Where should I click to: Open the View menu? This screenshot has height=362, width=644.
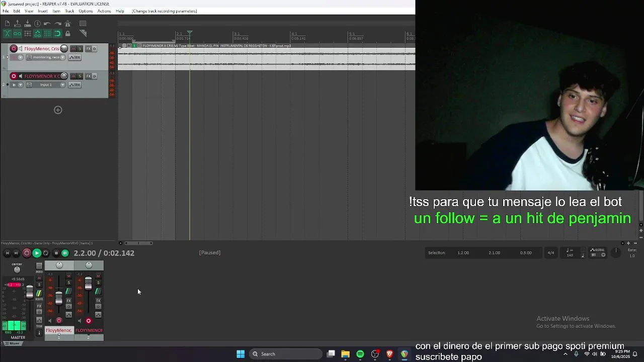(29, 11)
